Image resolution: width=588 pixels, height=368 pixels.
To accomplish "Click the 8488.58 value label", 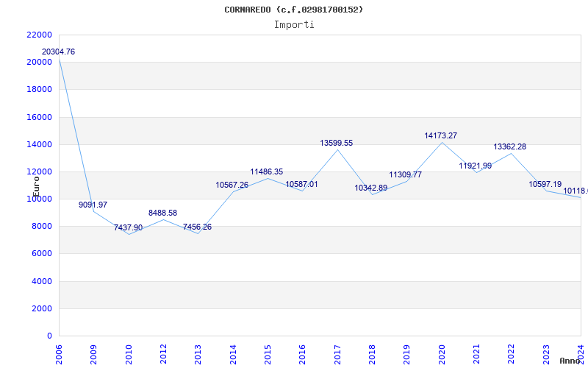I will coord(162,213).
